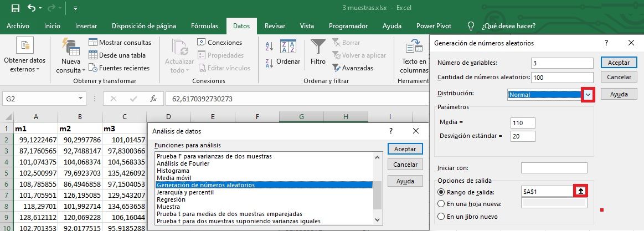
Task: Select the Rango de salida radio button
Action: click(441, 192)
